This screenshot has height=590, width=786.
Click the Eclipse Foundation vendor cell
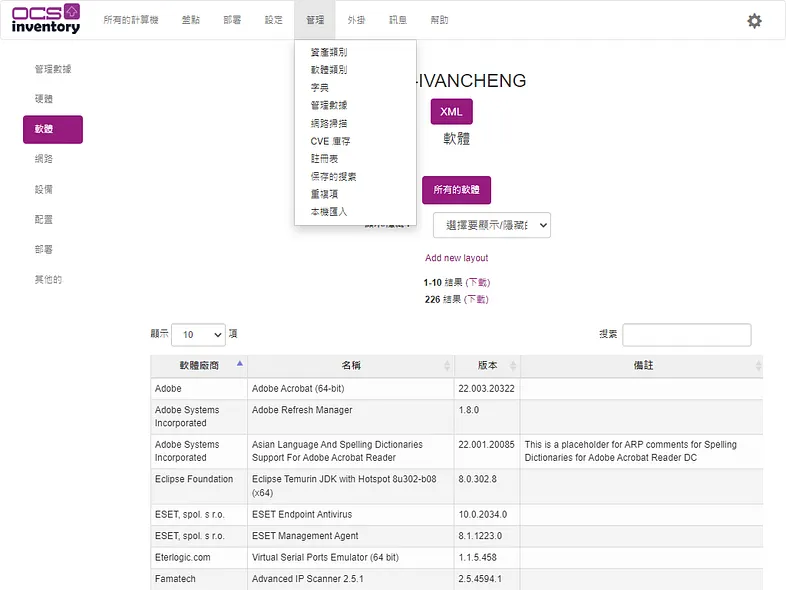click(x=199, y=486)
